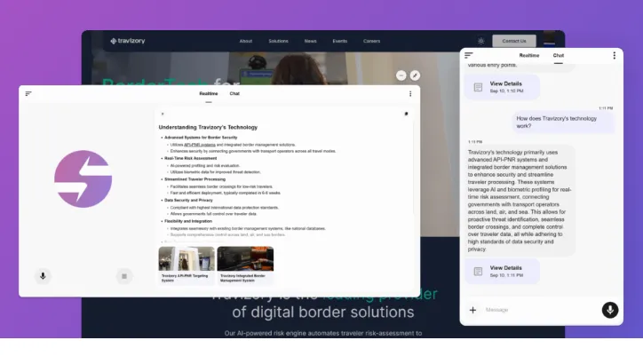Click the Message input field

coord(537,310)
